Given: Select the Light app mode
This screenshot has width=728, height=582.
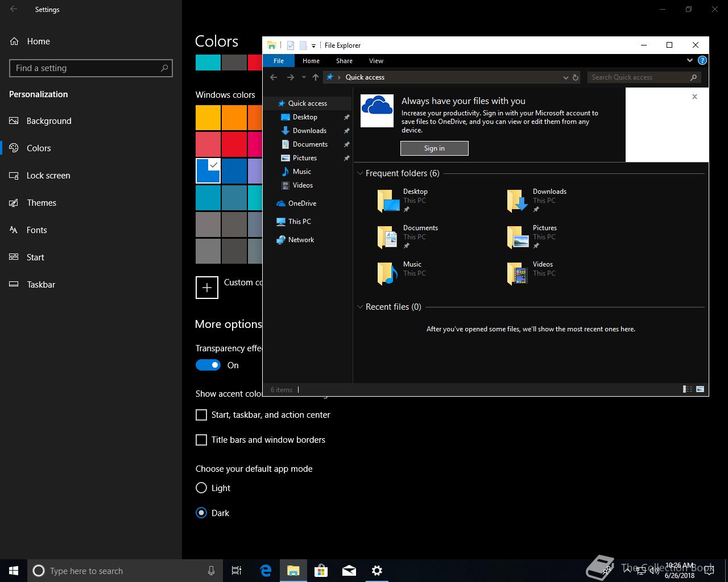Looking at the screenshot, I should [x=201, y=488].
